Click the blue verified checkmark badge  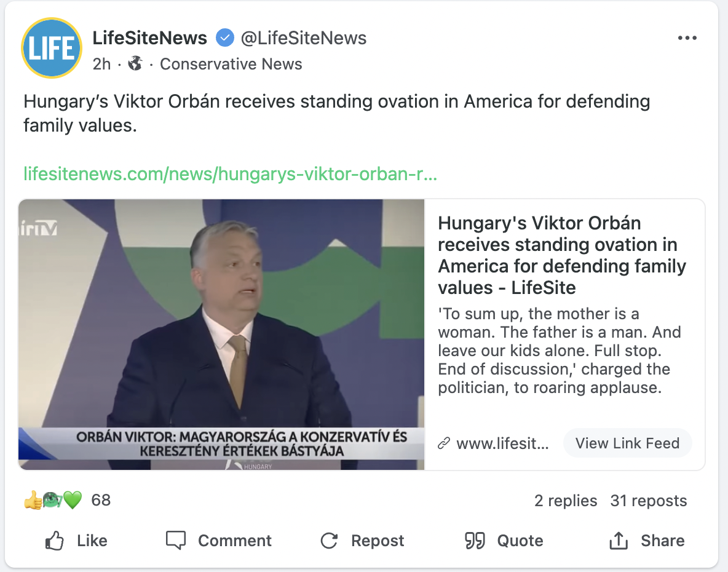click(x=225, y=38)
